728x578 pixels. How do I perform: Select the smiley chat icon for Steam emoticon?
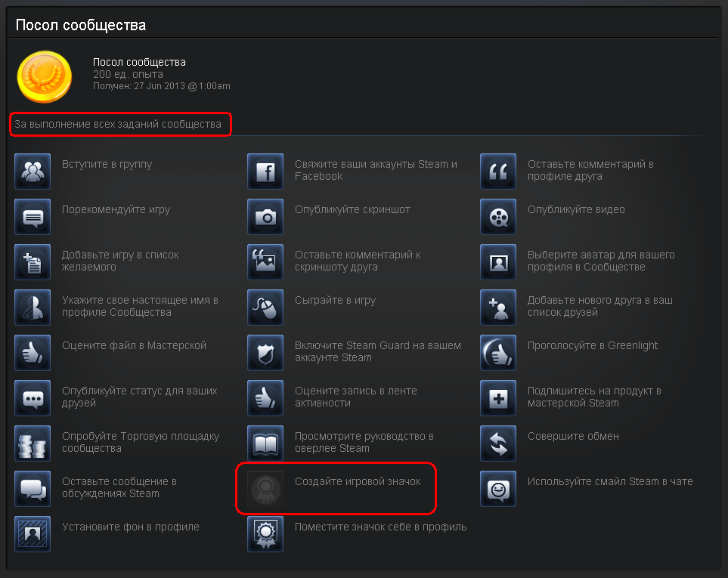tap(498, 489)
